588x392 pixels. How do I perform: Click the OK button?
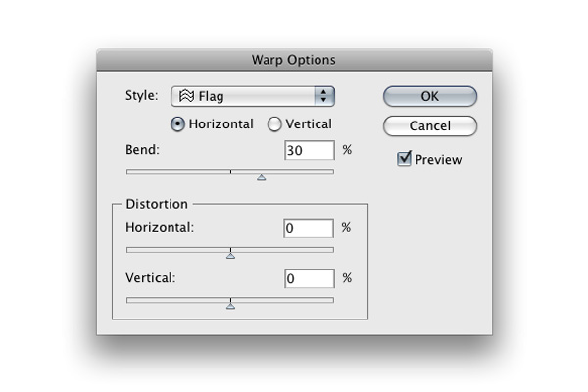pyautogui.click(x=429, y=96)
